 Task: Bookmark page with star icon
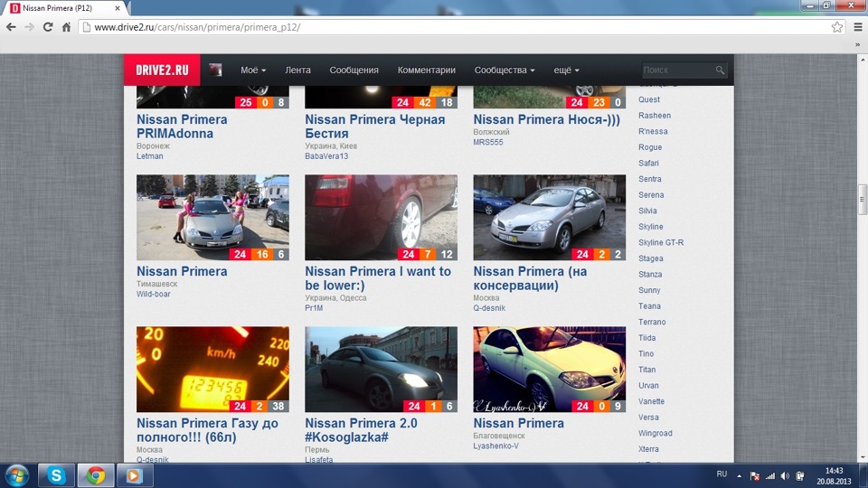pyautogui.click(x=837, y=27)
